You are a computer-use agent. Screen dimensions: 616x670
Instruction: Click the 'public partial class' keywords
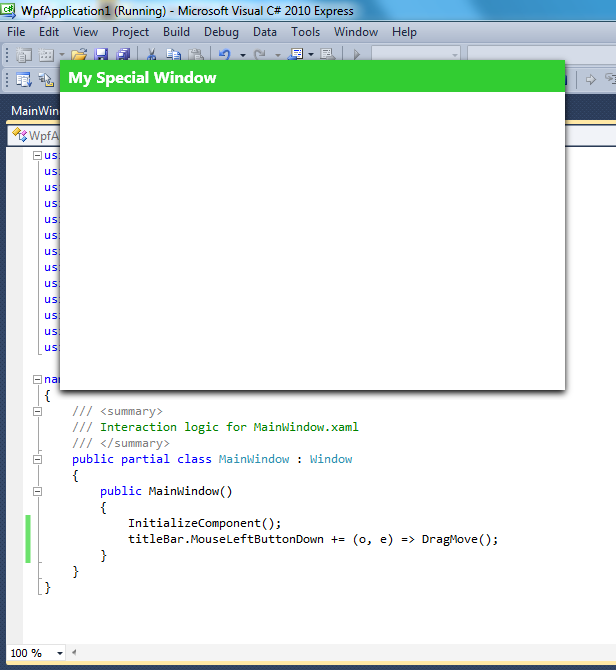click(141, 459)
